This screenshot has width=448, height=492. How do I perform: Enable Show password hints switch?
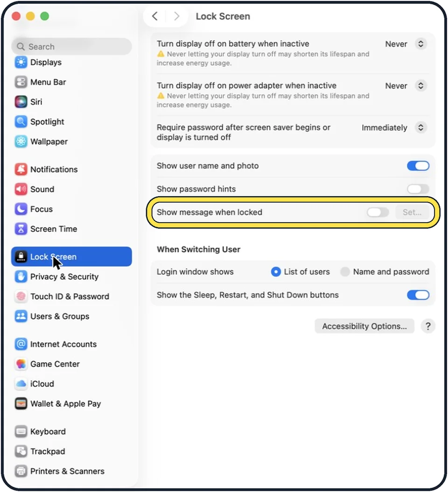coord(418,189)
